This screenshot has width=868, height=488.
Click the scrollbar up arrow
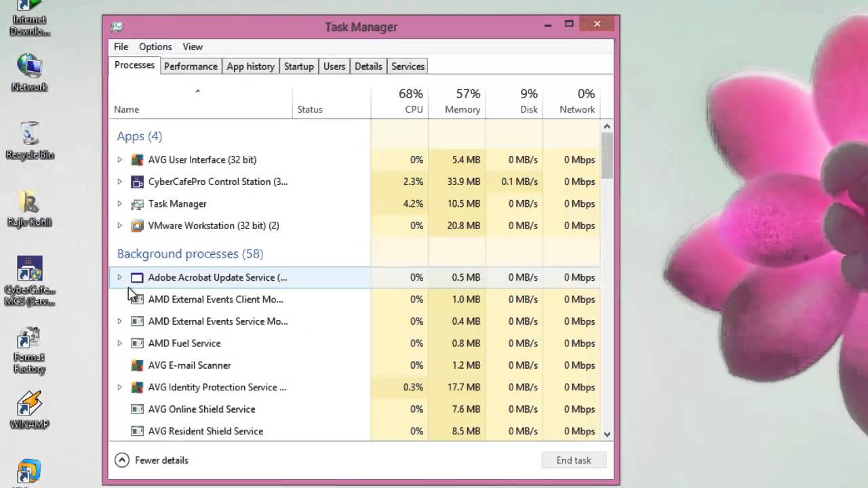(607, 126)
